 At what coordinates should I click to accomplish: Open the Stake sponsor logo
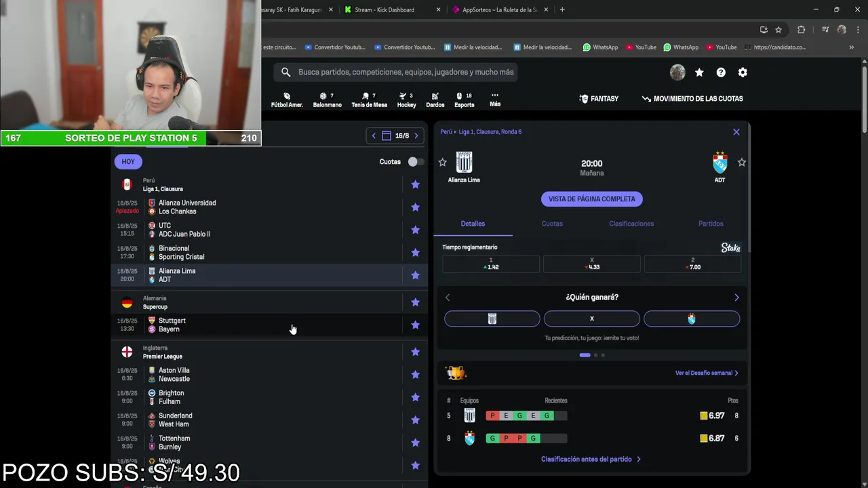[730, 248]
